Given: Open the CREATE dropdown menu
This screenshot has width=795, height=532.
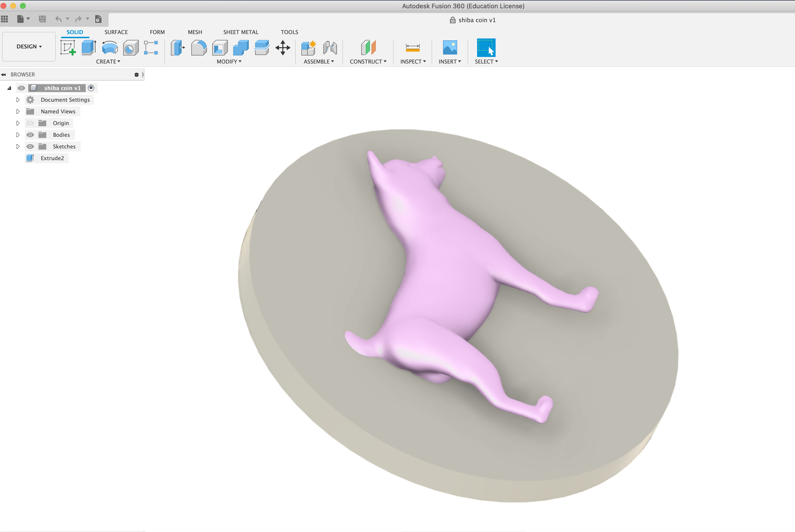Looking at the screenshot, I should 108,61.
